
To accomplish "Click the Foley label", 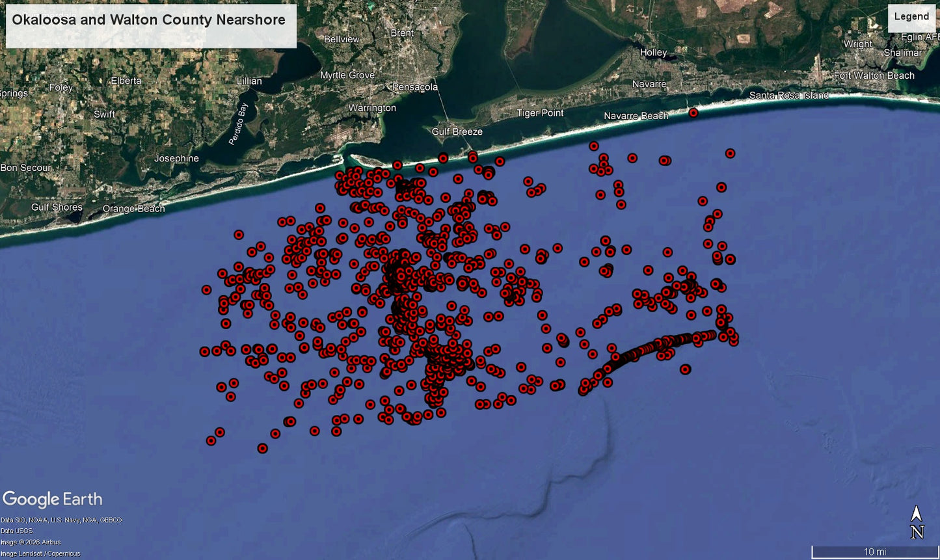I will [60, 87].
